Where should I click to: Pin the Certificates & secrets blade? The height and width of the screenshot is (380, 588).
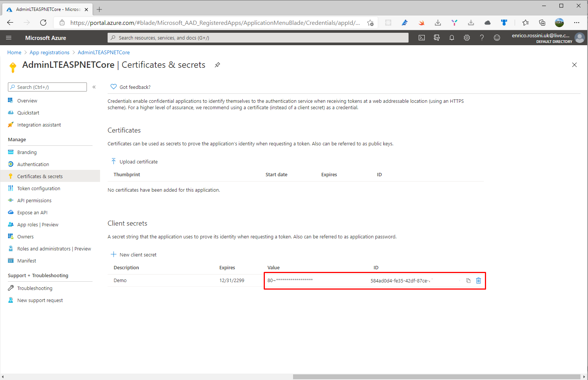pos(217,65)
